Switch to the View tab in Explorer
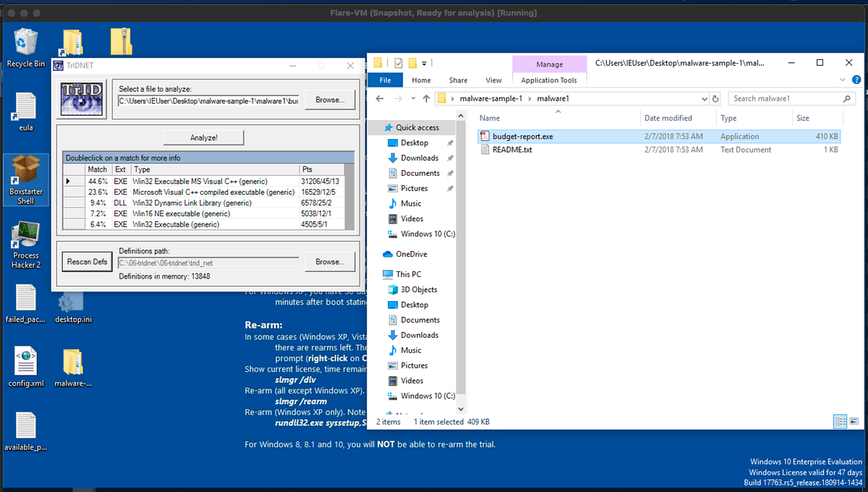868x492 pixels. [x=494, y=80]
